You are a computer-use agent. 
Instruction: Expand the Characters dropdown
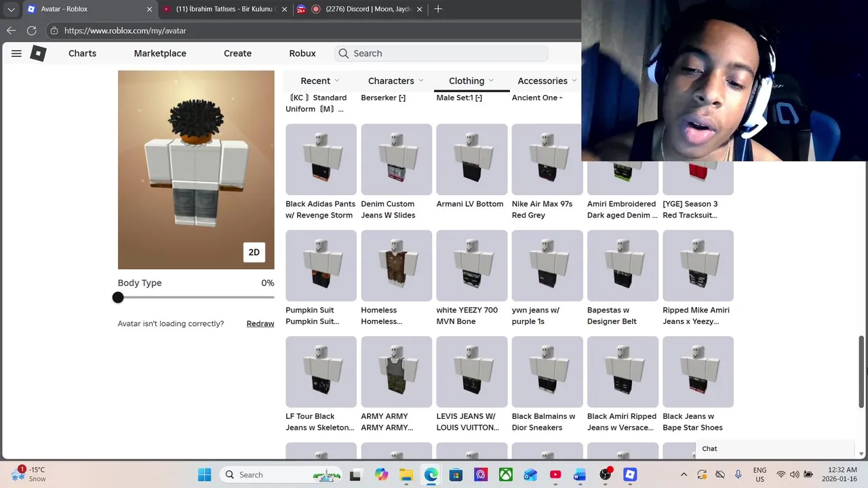click(x=396, y=81)
